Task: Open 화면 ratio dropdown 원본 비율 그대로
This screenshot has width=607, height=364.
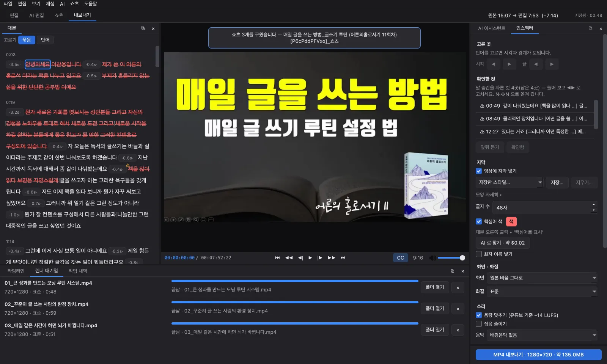Action: point(542,278)
